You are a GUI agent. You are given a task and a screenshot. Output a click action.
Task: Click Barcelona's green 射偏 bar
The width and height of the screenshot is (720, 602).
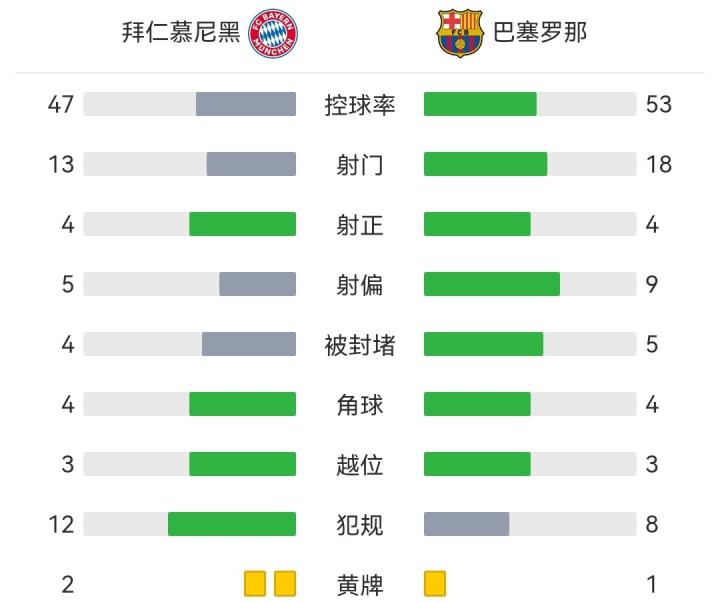point(492,284)
